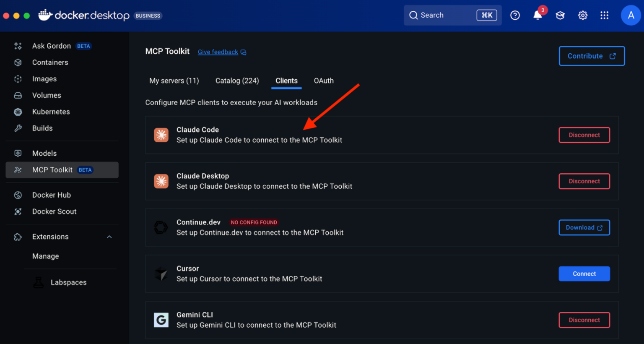Click the Builds wrench icon
The width and height of the screenshot is (644, 344).
[x=18, y=128]
